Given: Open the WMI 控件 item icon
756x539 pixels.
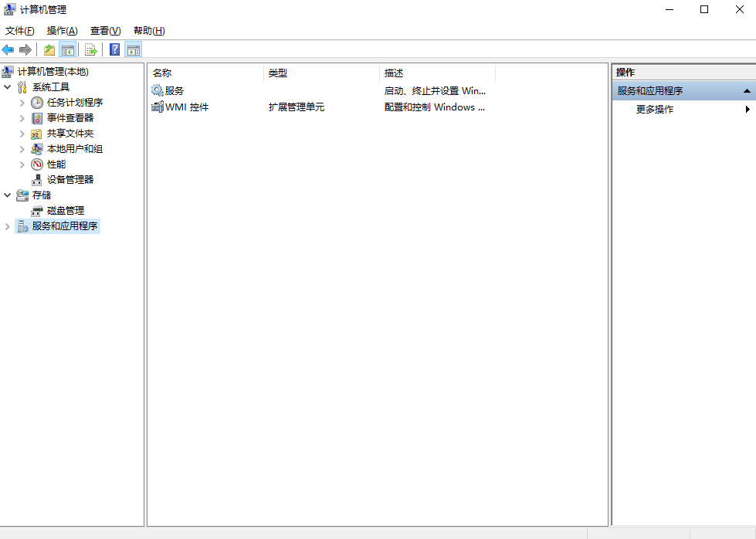Looking at the screenshot, I should pyautogui.click(x=157, y=107).
